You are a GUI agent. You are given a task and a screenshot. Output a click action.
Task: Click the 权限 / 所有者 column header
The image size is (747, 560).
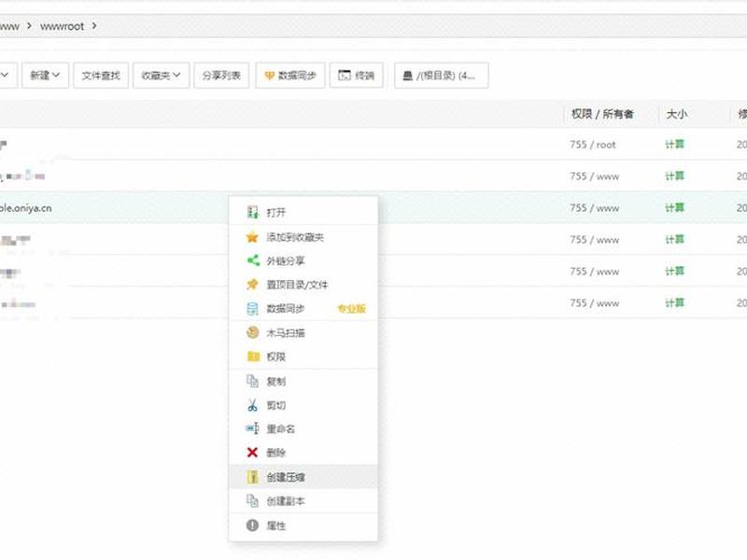[602, 114]
